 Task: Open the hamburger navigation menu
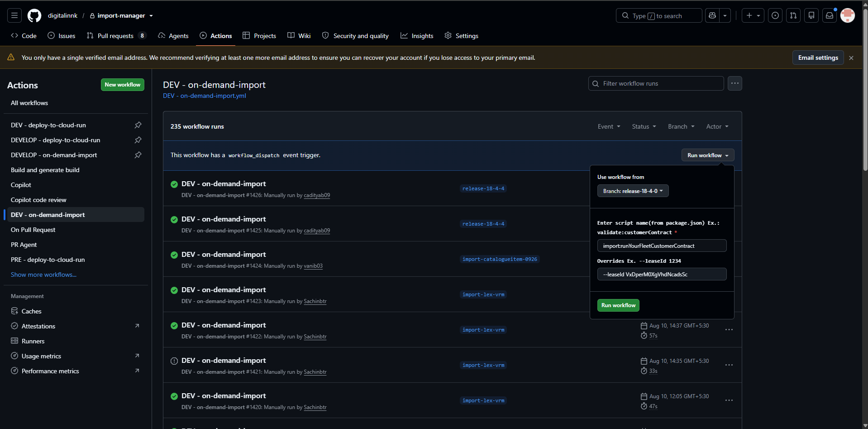[14, 15]
